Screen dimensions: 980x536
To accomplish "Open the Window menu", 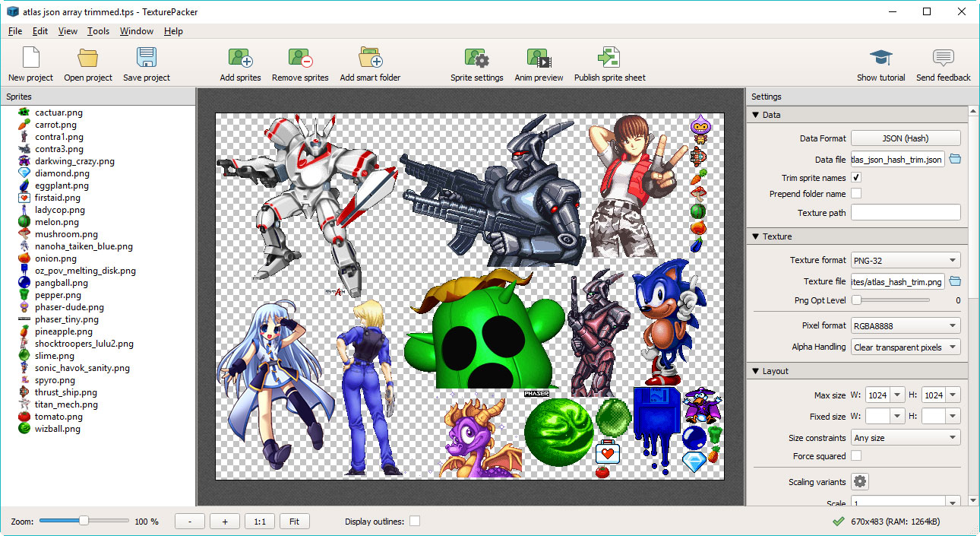I will (x=137, y=31).
